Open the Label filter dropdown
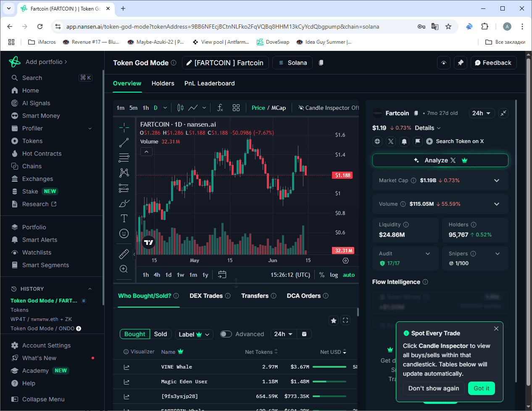 (x=194, y=334)
